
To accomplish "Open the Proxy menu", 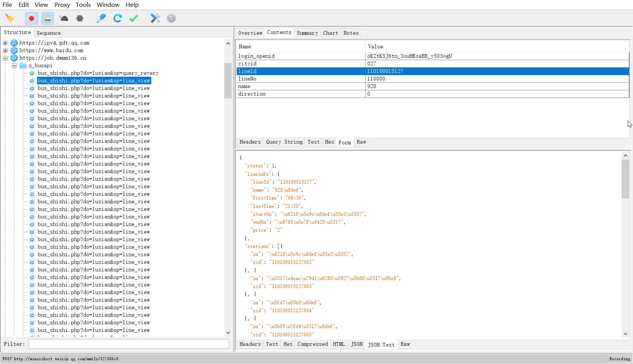I will coord(62,5).
